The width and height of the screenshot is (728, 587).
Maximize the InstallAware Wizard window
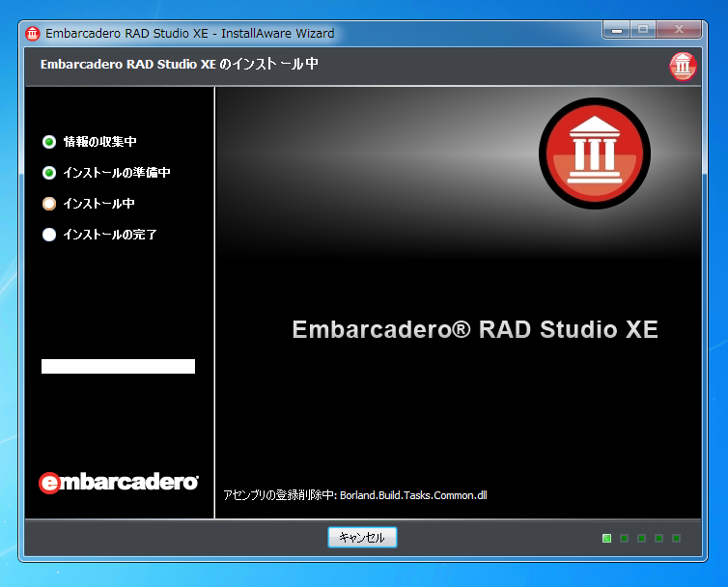click(643, 30)
